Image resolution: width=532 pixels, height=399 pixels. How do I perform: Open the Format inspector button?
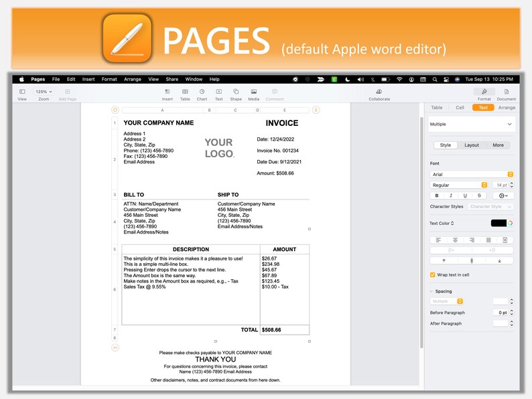pyautogui.click(x=484, y=92)
